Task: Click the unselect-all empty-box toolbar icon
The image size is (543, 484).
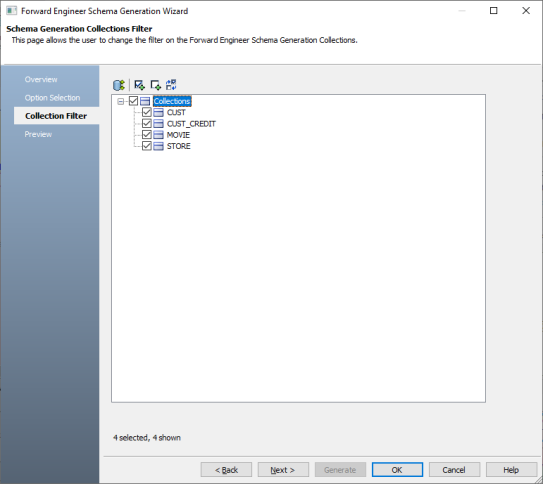Action: [155, 85]
